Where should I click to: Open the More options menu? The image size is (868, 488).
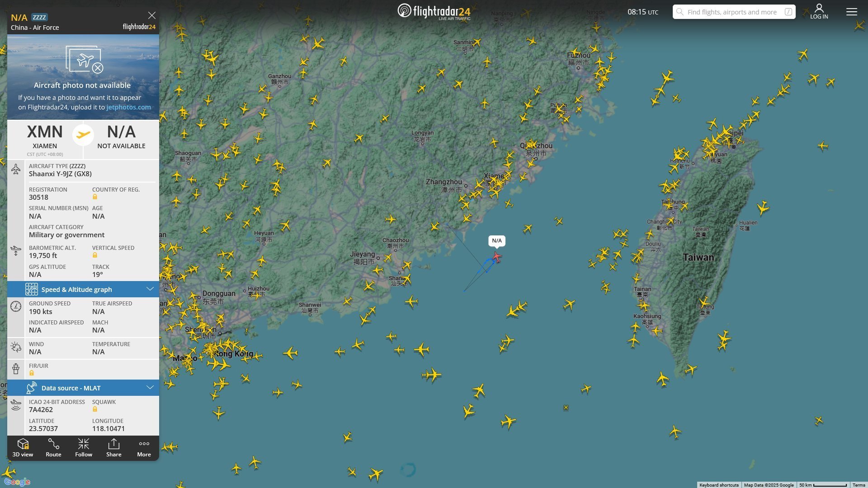pyautogui.click(x=144, y=448)
